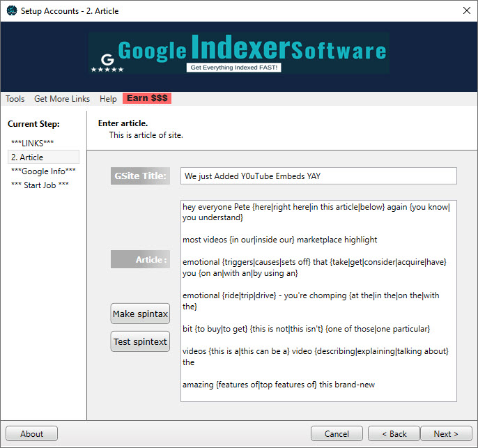Viewport: 478px width, 448px height.
Task: Click the Make spintax button
Action: point(140,314)
